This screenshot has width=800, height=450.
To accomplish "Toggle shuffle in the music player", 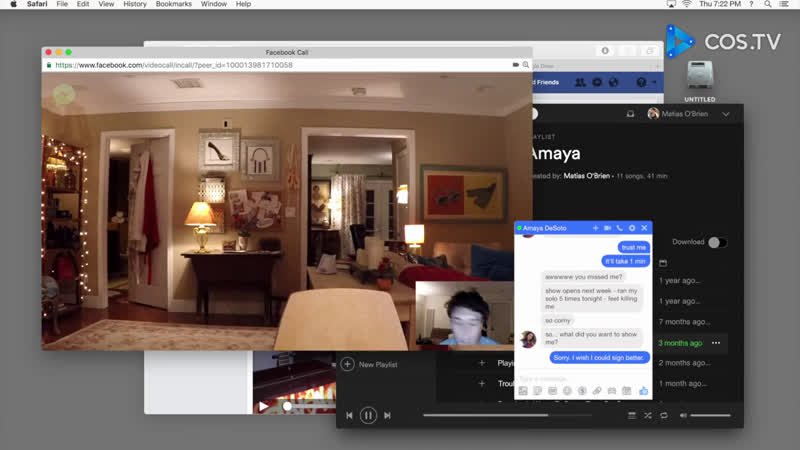I will 647,416.
